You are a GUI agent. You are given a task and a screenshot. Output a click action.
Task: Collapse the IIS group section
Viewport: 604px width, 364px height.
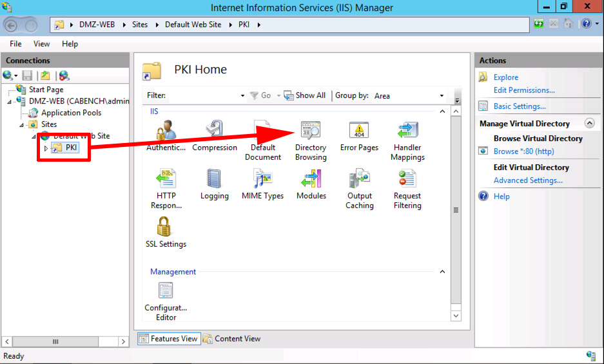[x=442, y=111]
